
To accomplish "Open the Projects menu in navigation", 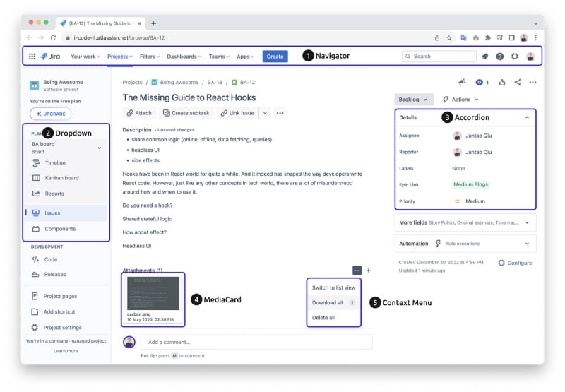I will [119, 57].
